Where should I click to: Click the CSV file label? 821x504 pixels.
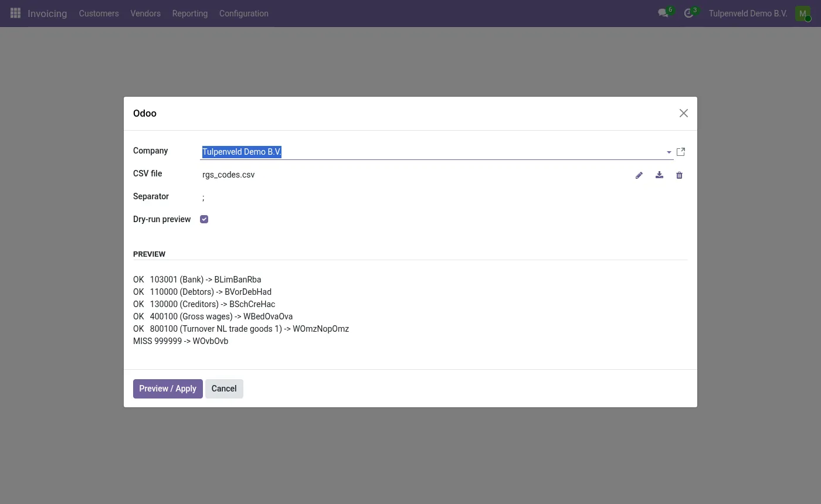pos(148,173)
